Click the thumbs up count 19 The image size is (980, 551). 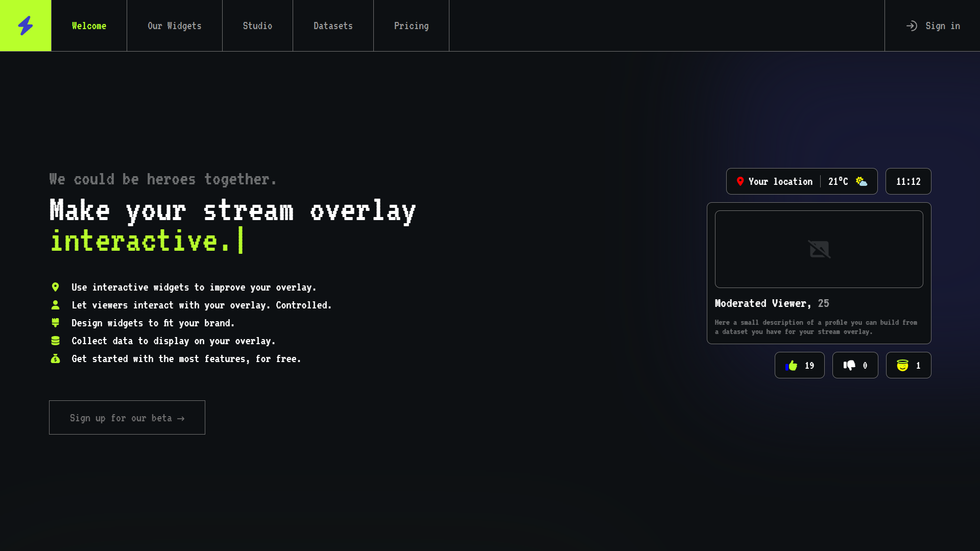(x=809, y=366)
